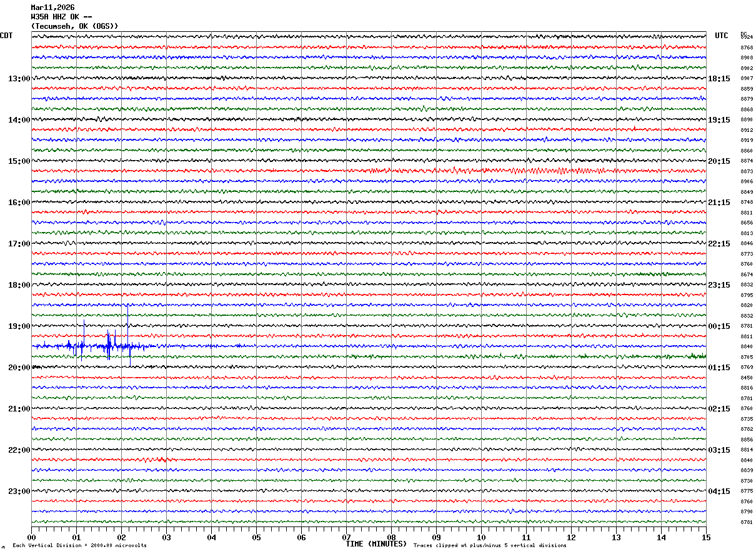756x554 pixels.
Task: Select the 13:00 CDT time marker
Action: pyautogui.click(x=19, y=79)
